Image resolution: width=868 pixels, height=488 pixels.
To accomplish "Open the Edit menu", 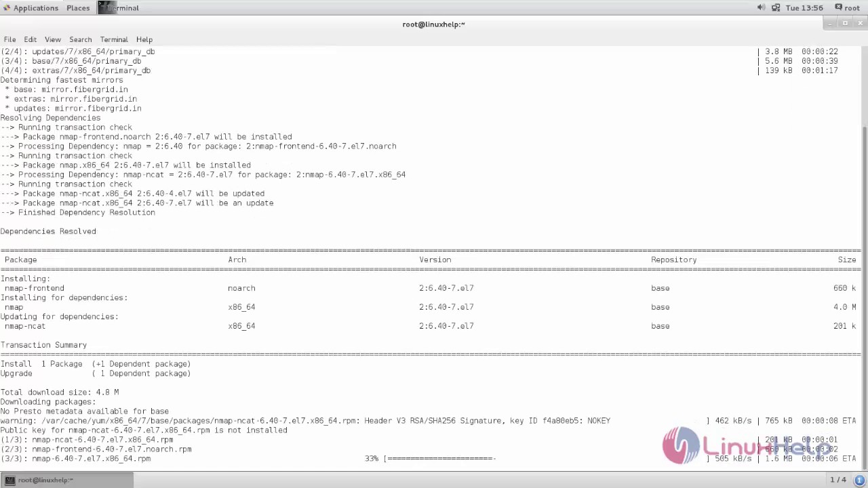I will [31, 39].
